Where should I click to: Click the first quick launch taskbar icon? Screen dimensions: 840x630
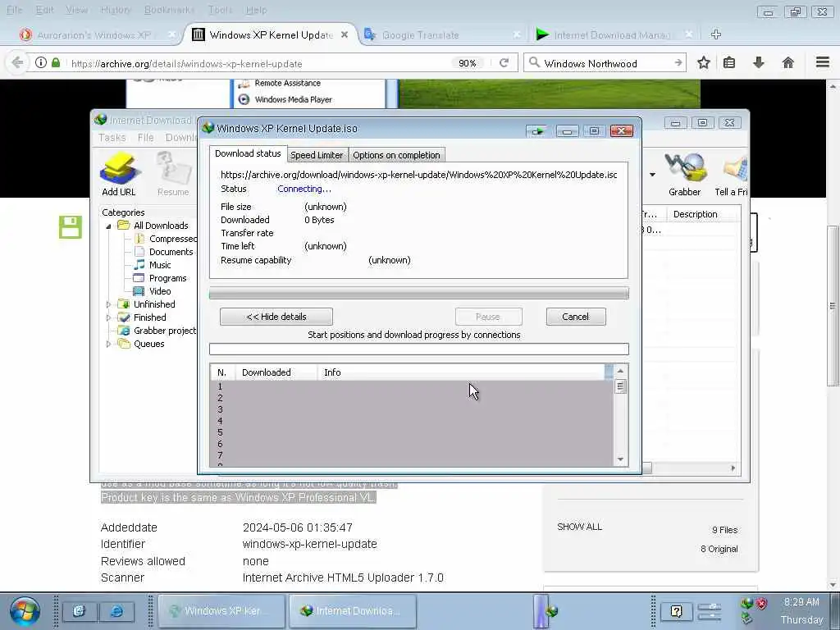point(79,611)
